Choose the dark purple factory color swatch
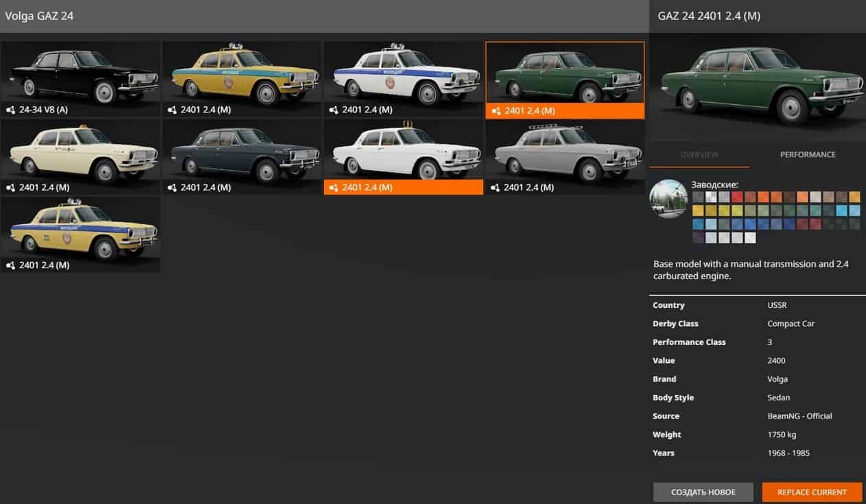 698,238
